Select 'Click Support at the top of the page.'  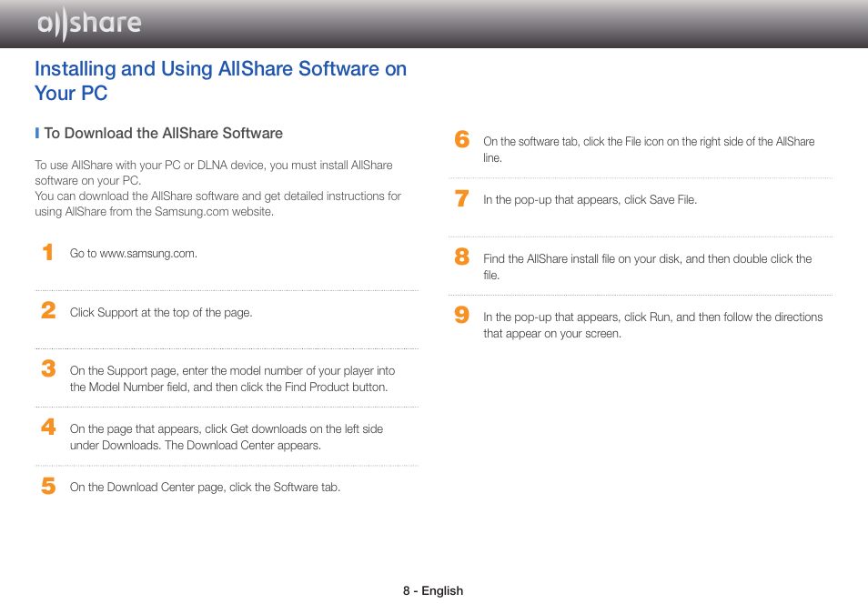(161, 313)
